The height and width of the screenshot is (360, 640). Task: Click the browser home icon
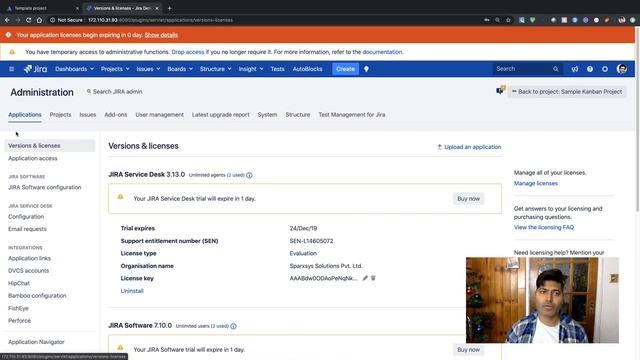point(39,20)
